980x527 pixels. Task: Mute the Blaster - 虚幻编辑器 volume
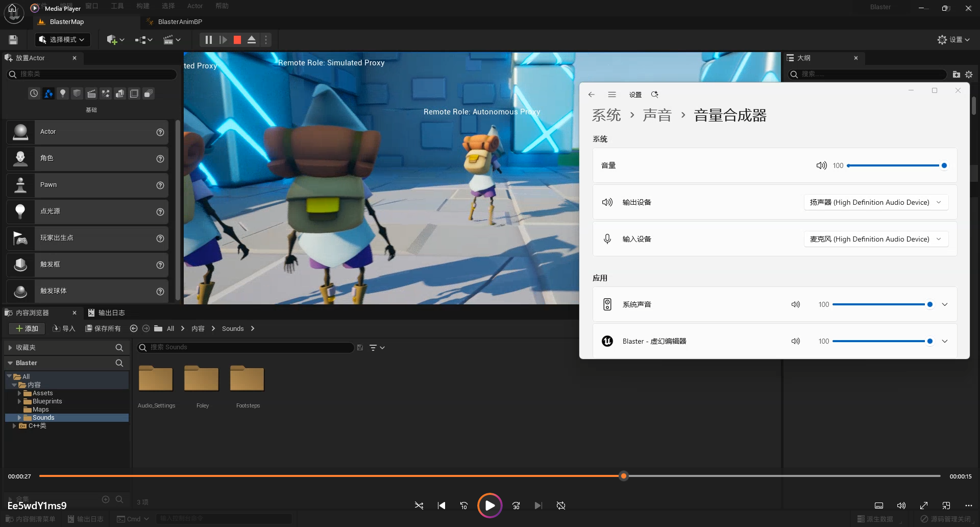[x=796, y=341]
